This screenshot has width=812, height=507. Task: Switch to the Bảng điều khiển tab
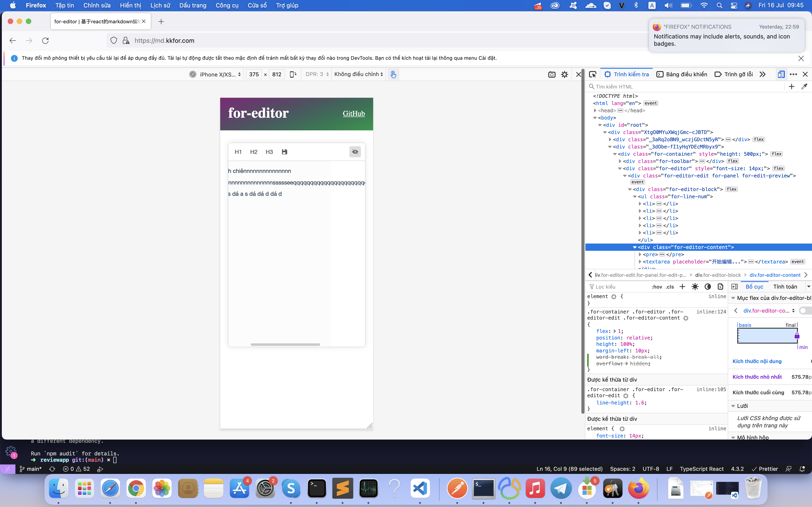(x=682, y=74)
